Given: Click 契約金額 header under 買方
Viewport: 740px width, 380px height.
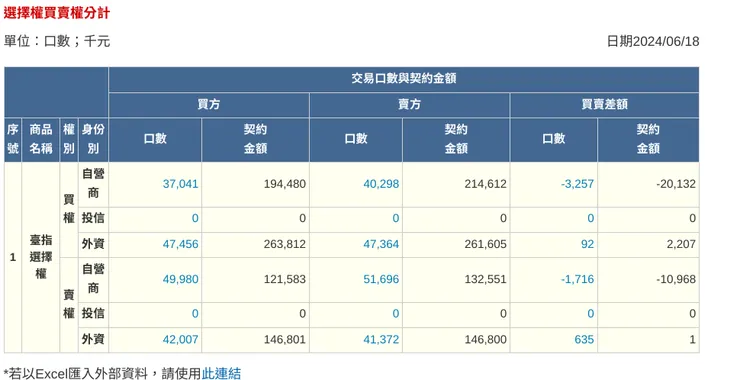Looking at the screenshot, I should tap(255, 139).
